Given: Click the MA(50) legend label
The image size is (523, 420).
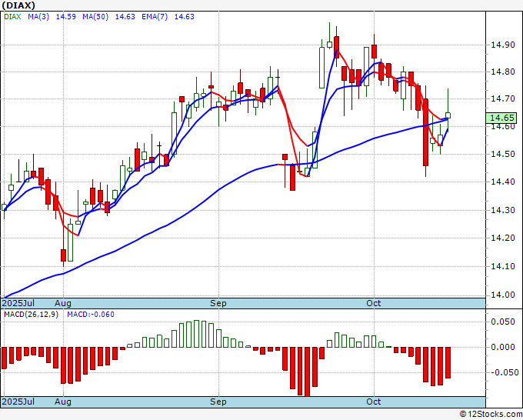Looking at the screenshot, I should pos(95,17).
